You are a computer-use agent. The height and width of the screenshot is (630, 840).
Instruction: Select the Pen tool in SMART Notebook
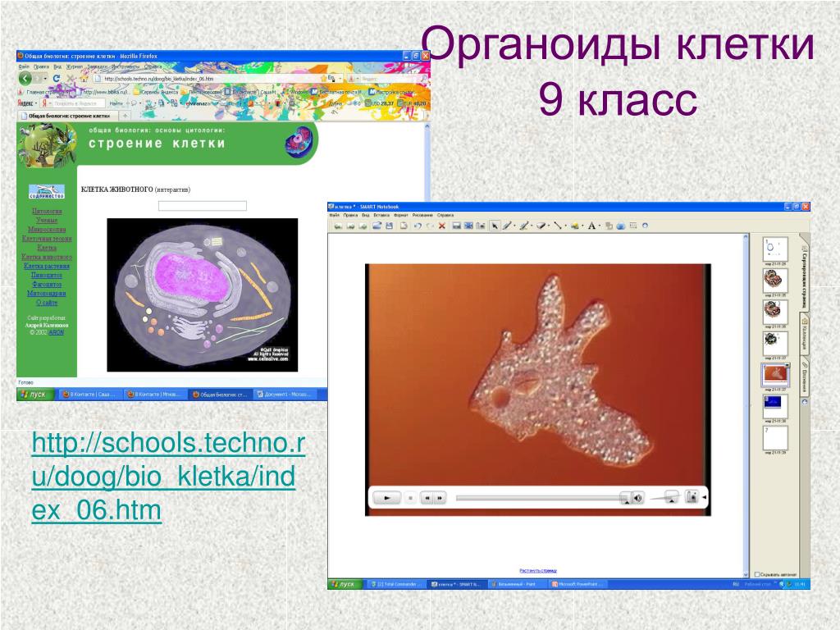(x=506, y=226)
